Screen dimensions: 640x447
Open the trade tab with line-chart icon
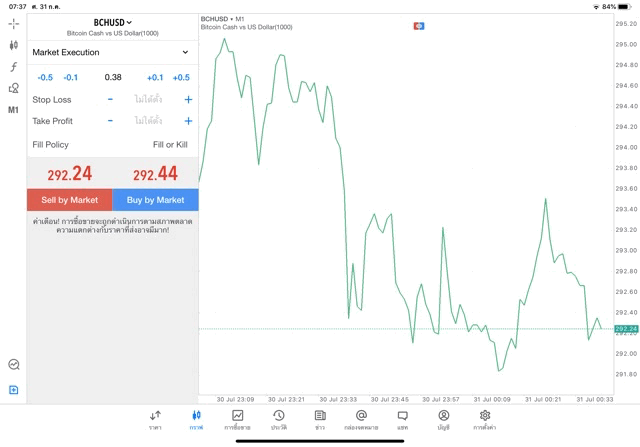(238, 420)
